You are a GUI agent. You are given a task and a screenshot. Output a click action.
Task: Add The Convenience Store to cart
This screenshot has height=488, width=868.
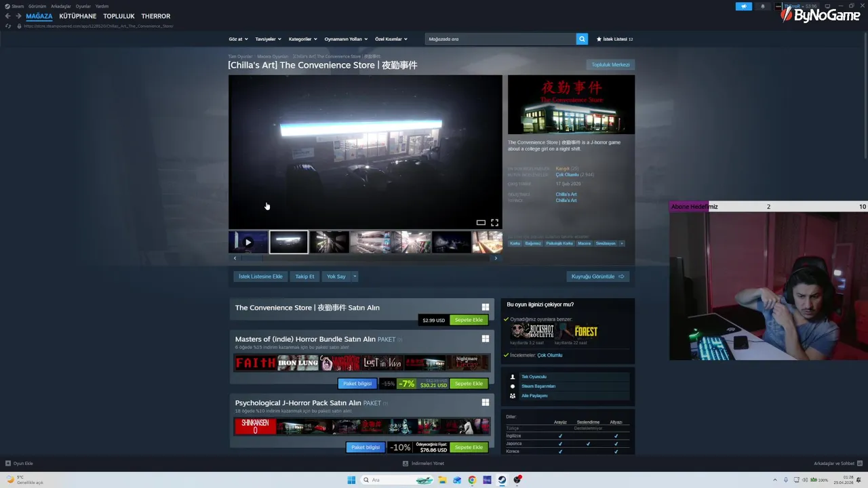469,320
